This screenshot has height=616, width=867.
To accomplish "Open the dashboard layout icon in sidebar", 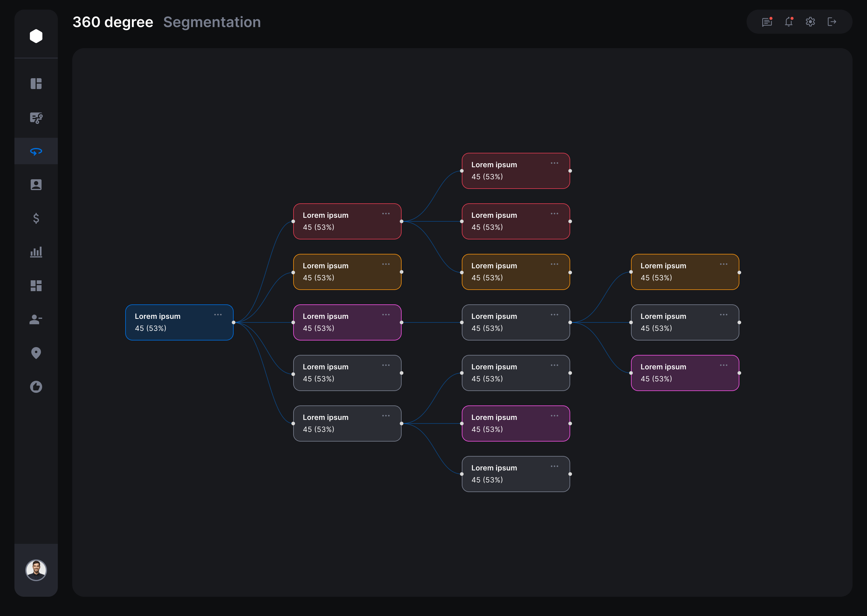I will [36, 83].
